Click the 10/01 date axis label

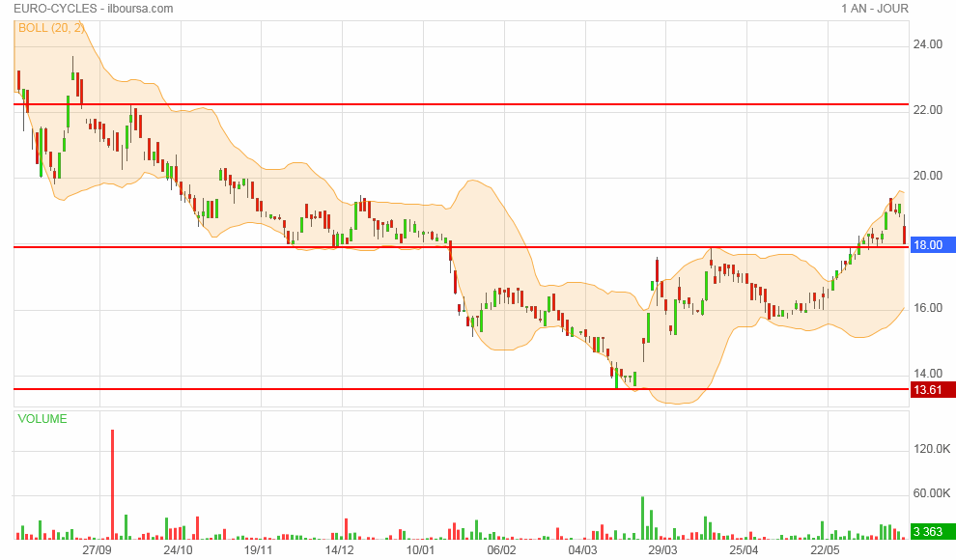click(x=421, y=550)
